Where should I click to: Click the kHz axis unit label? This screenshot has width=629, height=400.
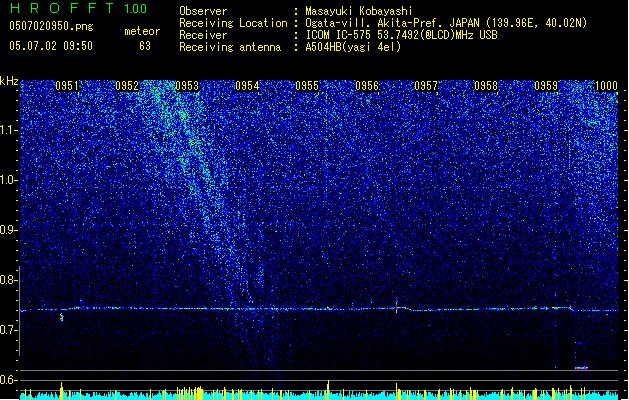point(9,81)
